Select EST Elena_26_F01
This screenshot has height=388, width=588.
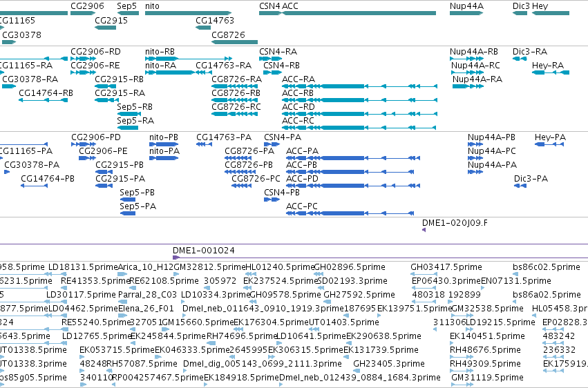(146, 309)
